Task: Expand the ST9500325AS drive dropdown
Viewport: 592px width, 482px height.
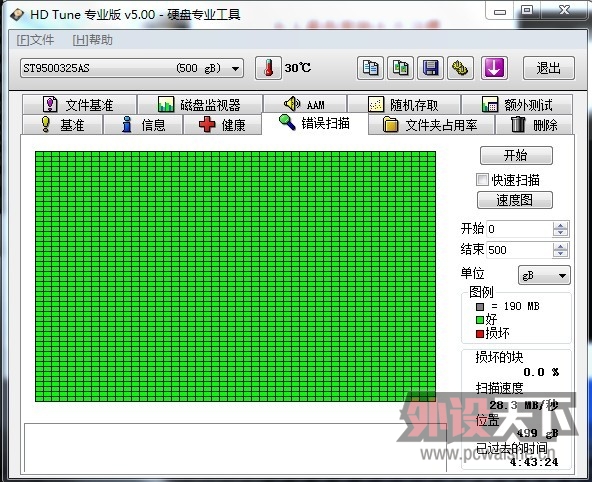Action: click(235, 69)
